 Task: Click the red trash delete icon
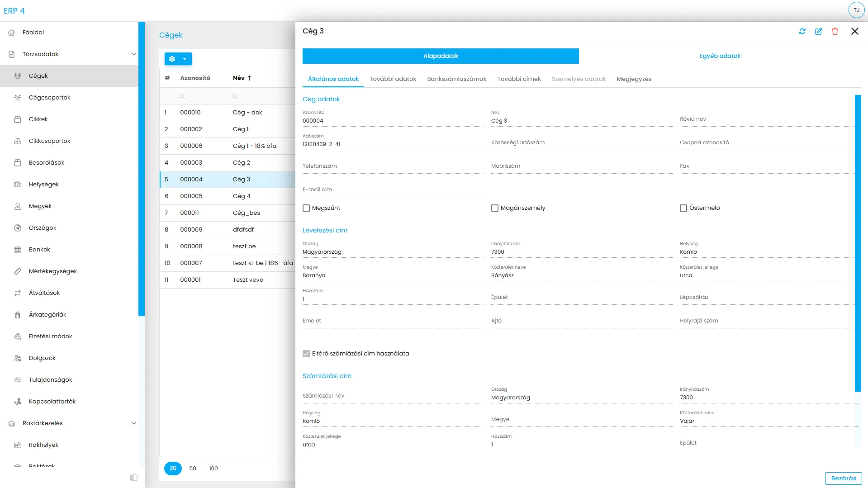(835, 31)
